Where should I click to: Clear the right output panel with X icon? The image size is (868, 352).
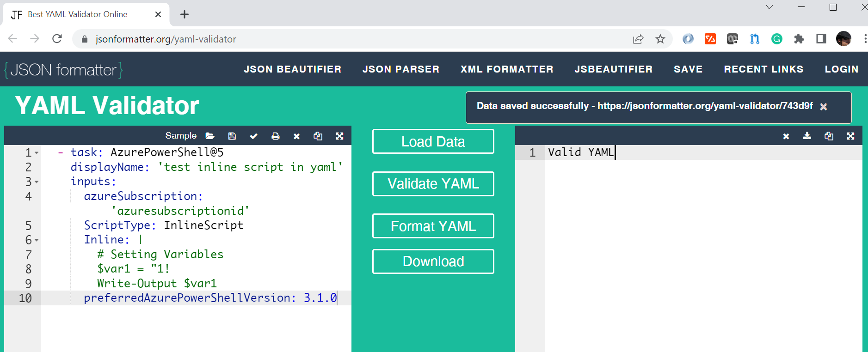(786, 136)
